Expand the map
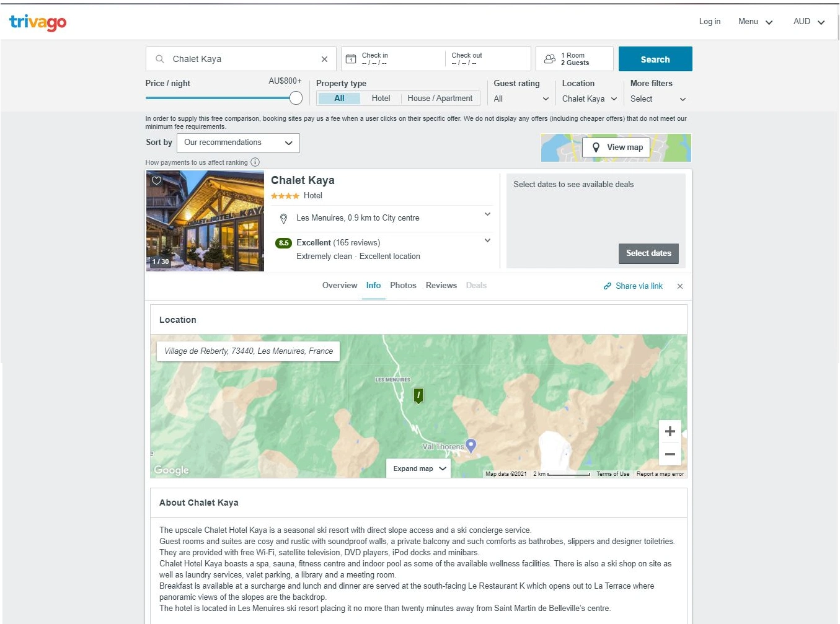 [418, 468]
